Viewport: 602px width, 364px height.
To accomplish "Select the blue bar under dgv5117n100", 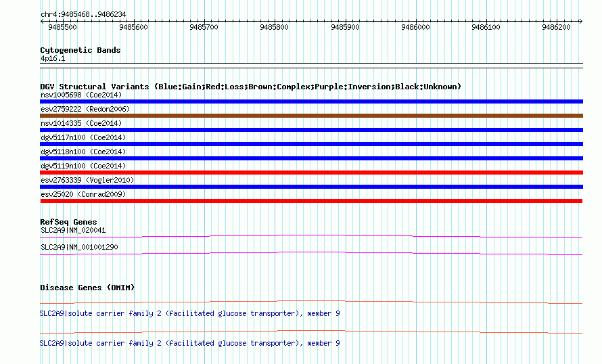I will 311,144.
